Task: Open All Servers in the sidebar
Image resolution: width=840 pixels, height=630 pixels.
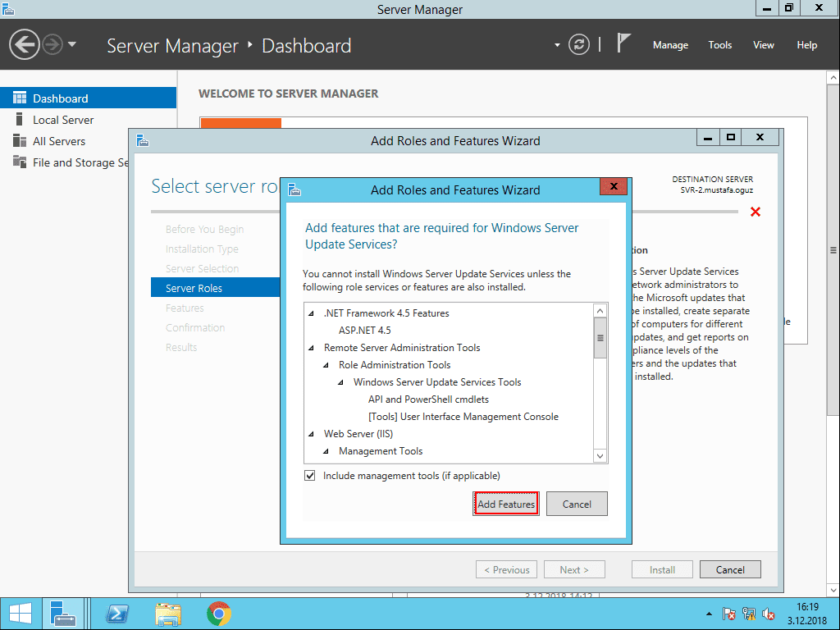Action: click(64, 141)
